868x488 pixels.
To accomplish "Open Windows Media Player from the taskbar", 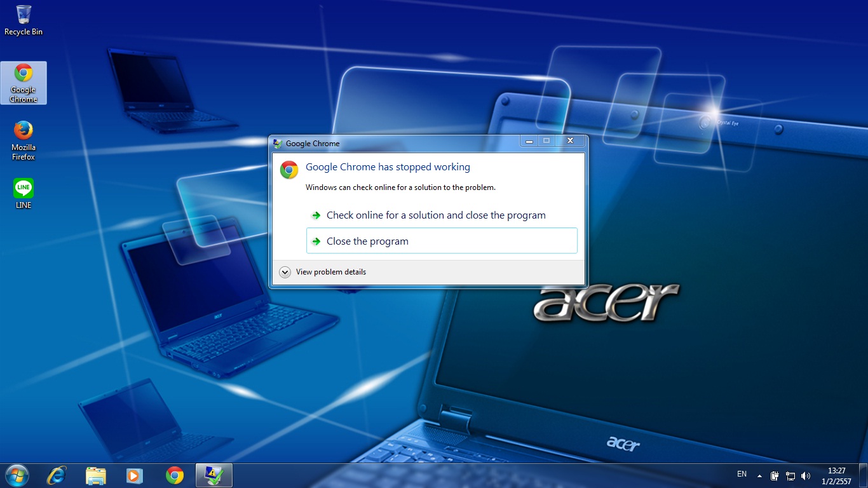I will click(135, 475).
